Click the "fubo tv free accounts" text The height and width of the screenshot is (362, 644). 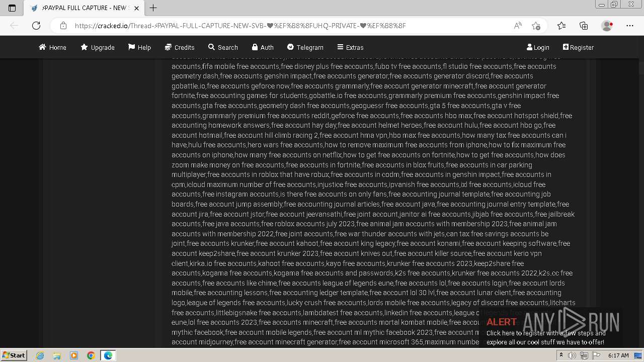408,66
